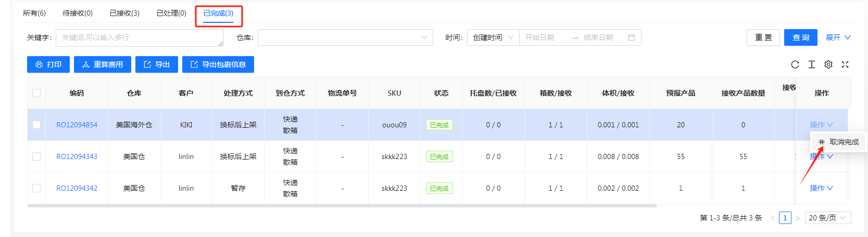Select checkbox for order RO12094342
The height and width of the screenshot is (237, 868).
[x=36, y=188]
